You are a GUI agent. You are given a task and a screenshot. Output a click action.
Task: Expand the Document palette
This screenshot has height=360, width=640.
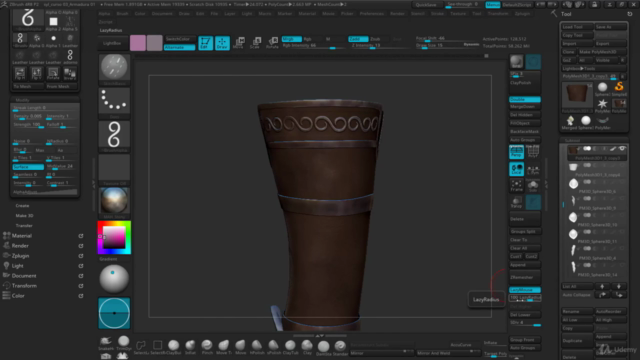click(x=24, y=276)
